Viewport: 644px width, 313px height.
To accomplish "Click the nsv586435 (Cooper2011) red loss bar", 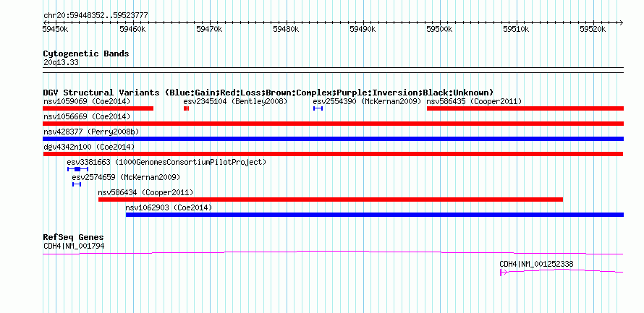I will tap(525, 108).
